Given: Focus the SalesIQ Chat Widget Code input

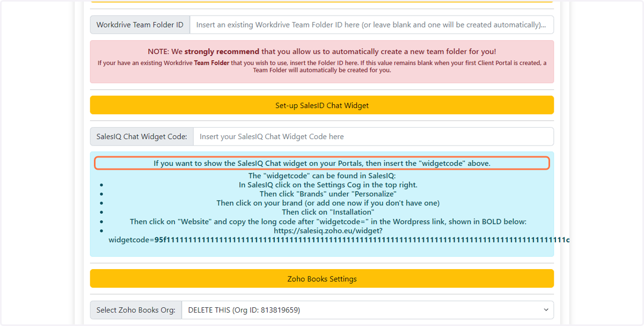Looking at the screenshot, I should [x=374, y=136].
